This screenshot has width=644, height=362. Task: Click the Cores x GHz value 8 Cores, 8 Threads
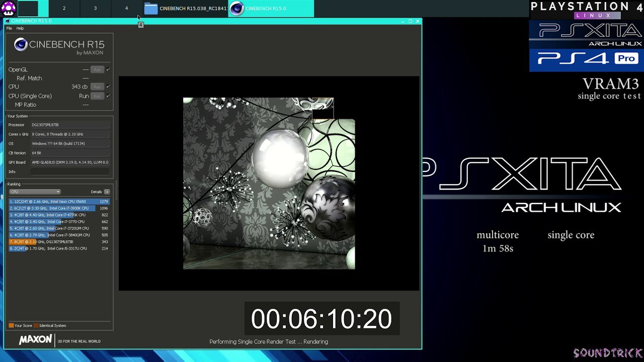pos(70,134)
